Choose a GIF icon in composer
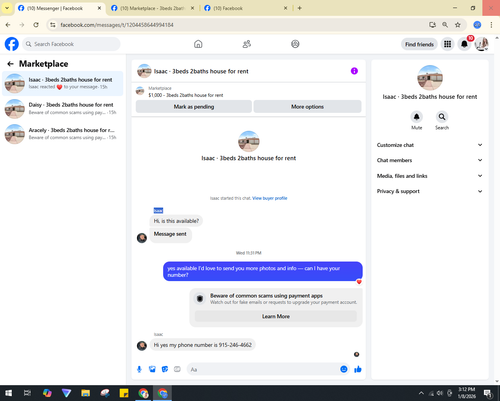500x401 pixels. (177, 369)
